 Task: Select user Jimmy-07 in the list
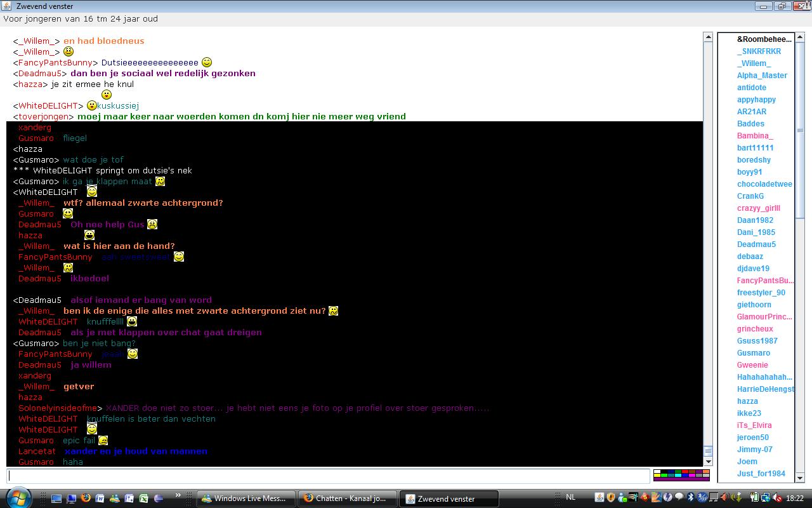(754, 450)
